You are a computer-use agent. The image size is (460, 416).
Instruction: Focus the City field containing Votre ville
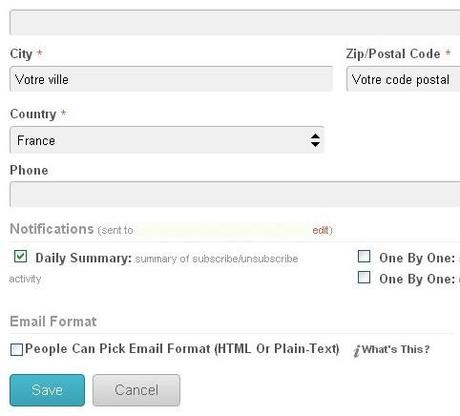coord(171,79)
